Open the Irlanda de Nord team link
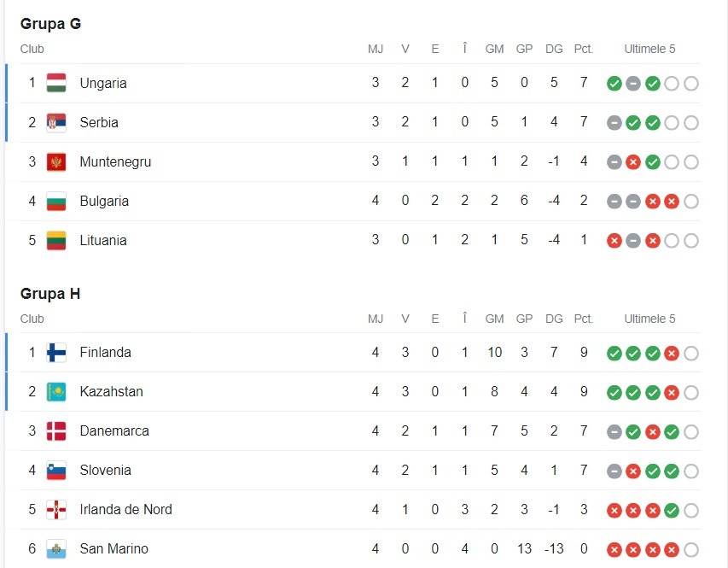Screen dimensions: 728x568 [x=125, y=509]
